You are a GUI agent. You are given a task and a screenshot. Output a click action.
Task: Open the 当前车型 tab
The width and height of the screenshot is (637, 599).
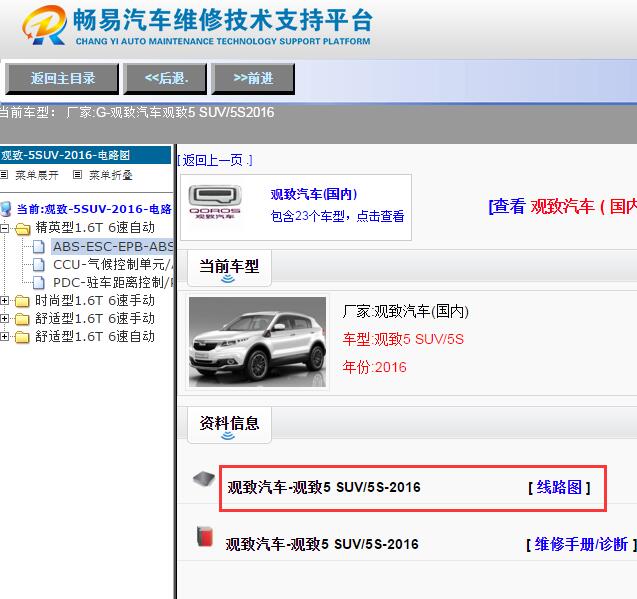(229, 268)
